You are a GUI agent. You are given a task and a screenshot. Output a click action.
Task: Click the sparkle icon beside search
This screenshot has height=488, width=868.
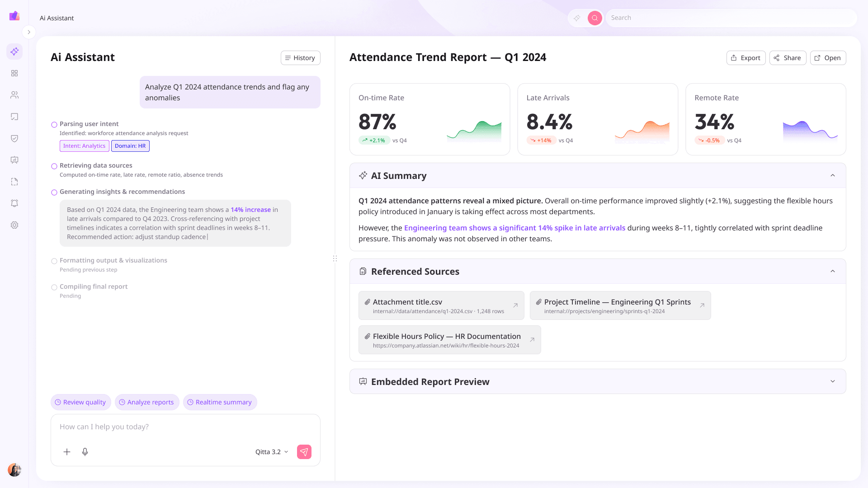577,18
